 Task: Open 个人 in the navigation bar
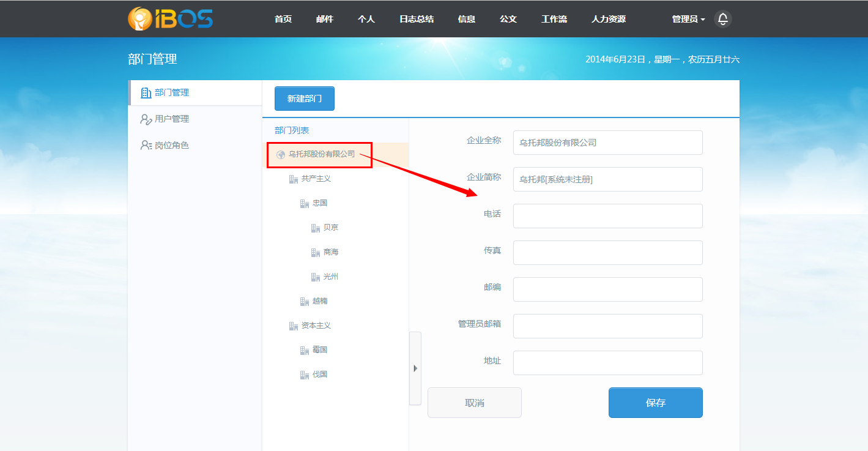coord(366,19)
